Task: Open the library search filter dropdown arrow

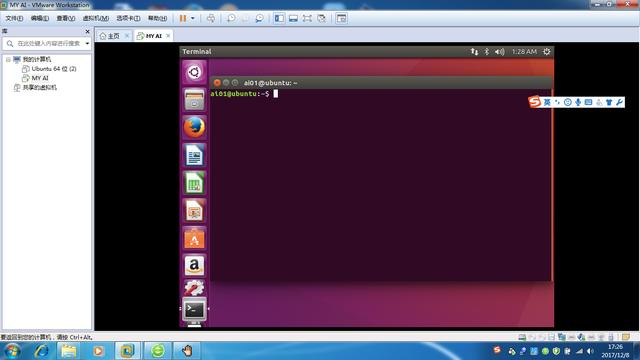Action: (87, 43)
